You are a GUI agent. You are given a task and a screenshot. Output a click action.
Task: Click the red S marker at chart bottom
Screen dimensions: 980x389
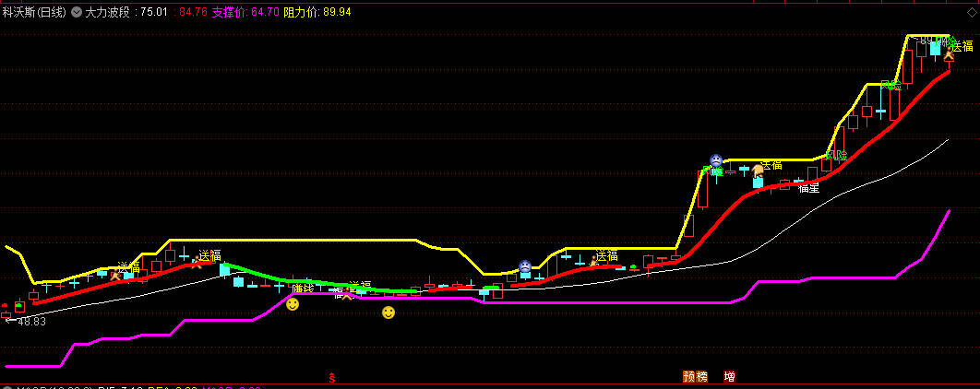point(332,378)
